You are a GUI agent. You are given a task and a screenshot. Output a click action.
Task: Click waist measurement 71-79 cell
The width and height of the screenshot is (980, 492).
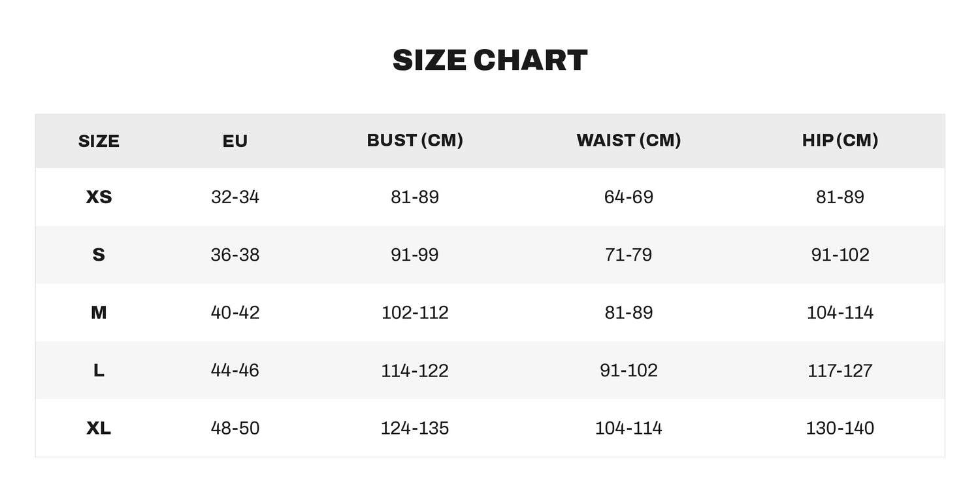[629, 254]
